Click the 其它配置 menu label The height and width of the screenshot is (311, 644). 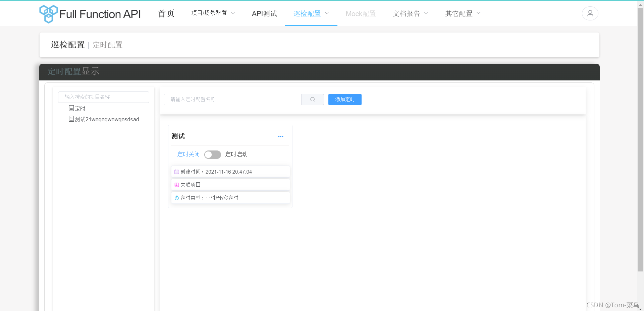coord(459,14)
